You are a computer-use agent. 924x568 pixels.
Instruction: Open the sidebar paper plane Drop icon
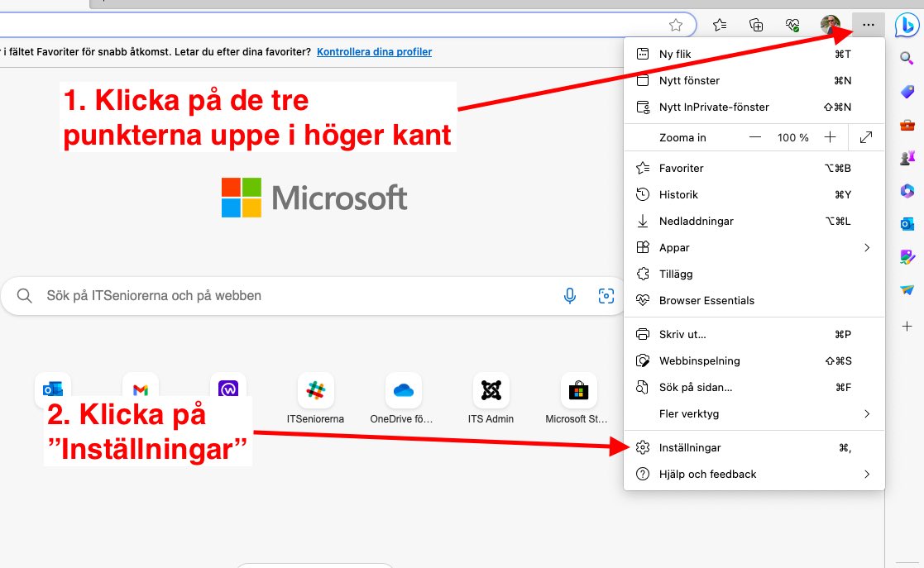pos(907,290)
